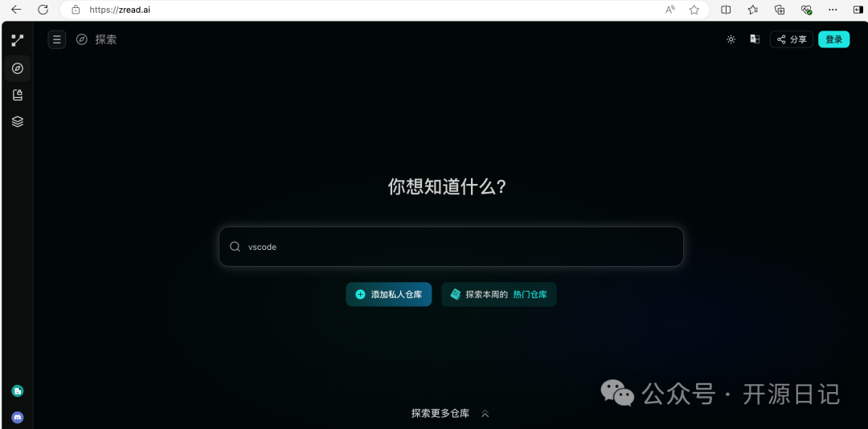Click the zread logo icon in sidebar

pos(18,40)
